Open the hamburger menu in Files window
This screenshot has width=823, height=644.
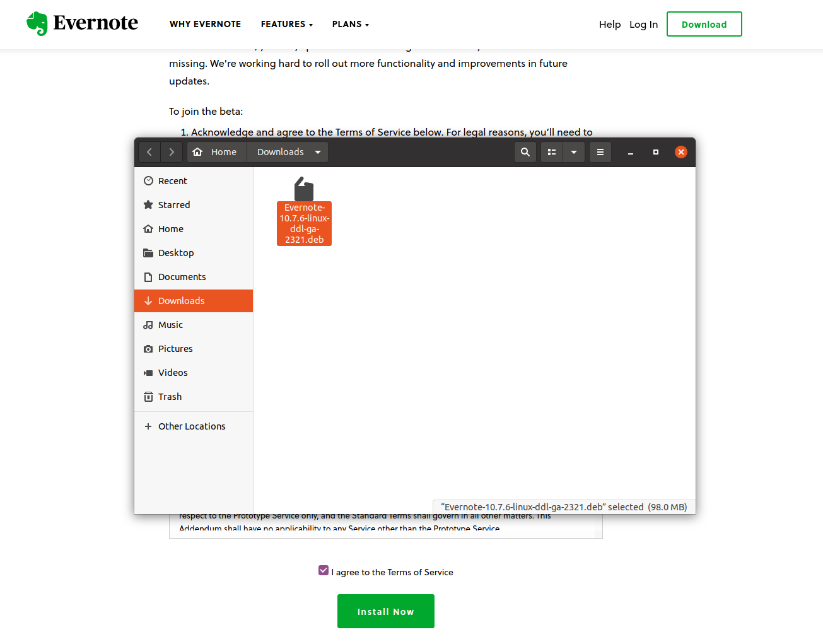pos(600,152)
